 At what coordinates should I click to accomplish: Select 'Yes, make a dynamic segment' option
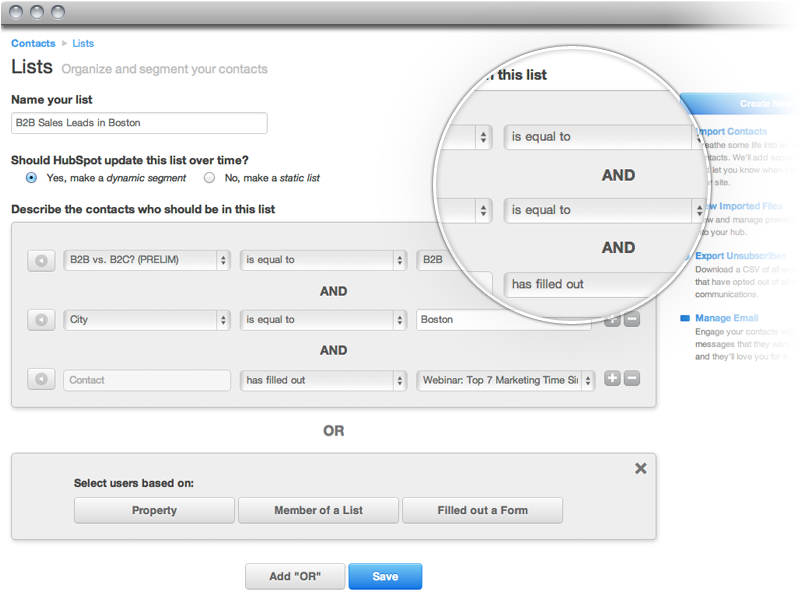(x=31, y=178)
